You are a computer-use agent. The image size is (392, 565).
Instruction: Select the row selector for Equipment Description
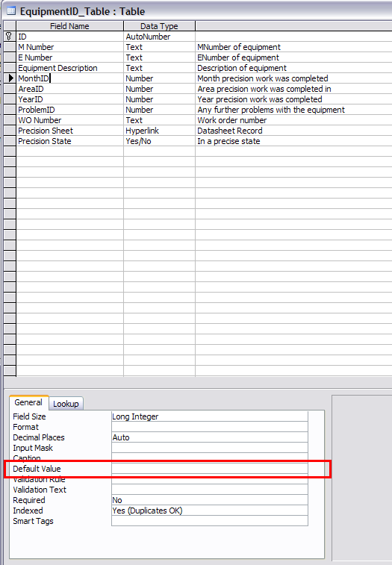(10, 68)
